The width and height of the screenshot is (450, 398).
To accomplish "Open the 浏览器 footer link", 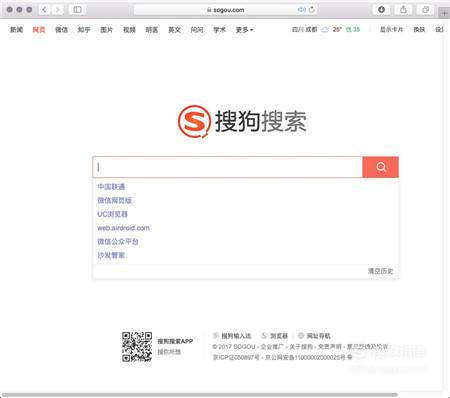I will tap(279, 336).
